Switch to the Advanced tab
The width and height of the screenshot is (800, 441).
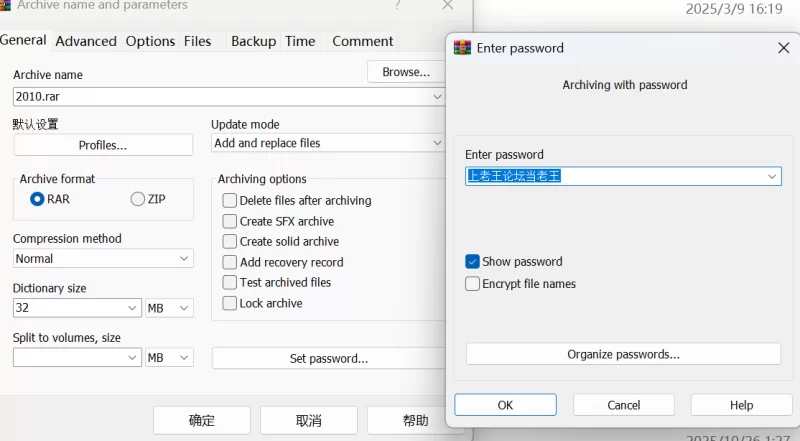[x=86, y=41]
